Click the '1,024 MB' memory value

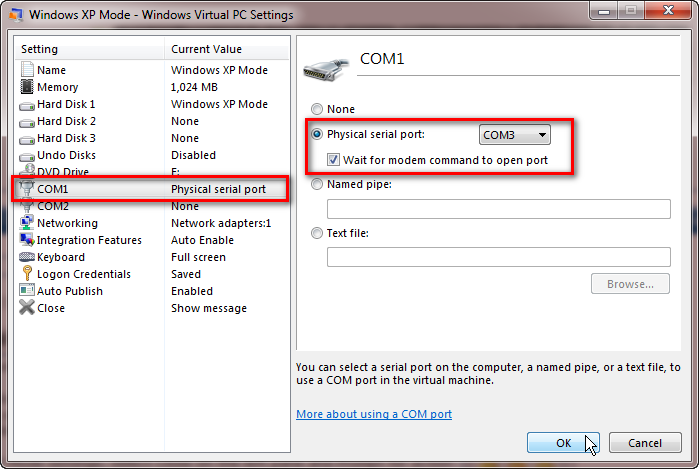pos(194,87)
